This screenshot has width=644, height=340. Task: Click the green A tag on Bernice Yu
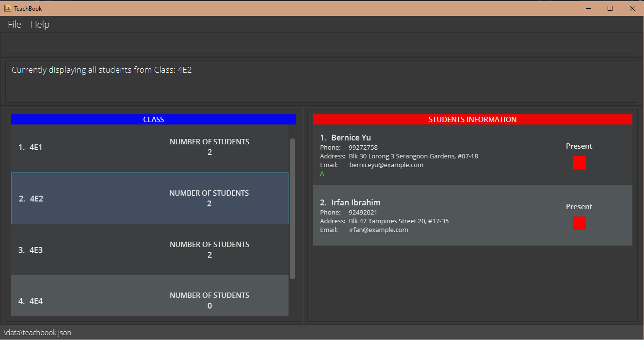[322, 173]
